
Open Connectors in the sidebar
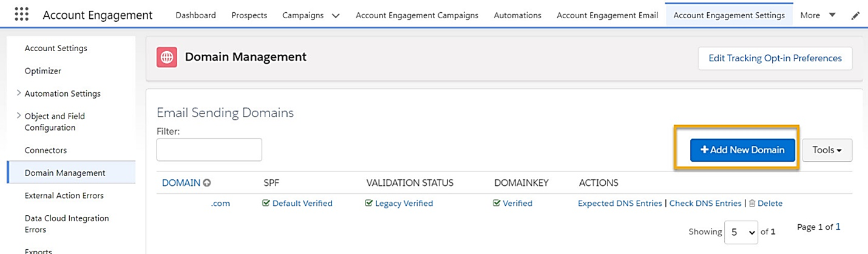tap(46, 150)
